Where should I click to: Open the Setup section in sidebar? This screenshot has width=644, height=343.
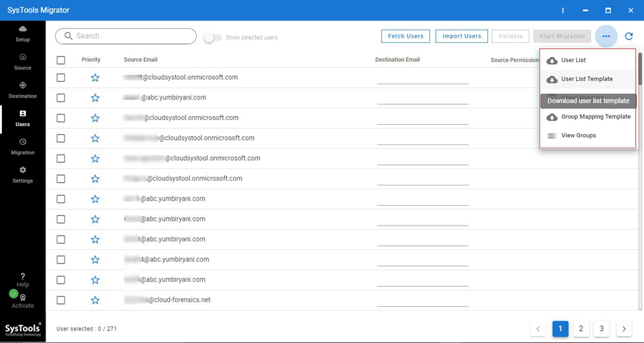click(x=22, y=34)
